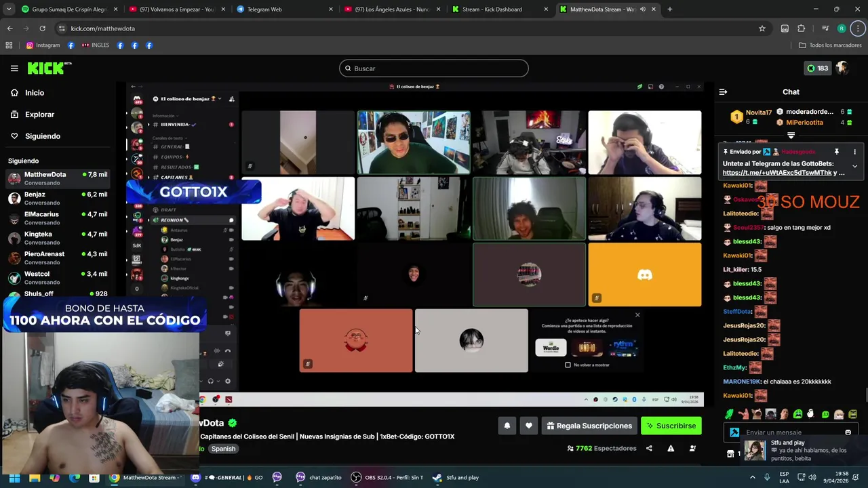The height and width of the screenshot is (488, 868).
Task: Expand the pinned message chevron
Action: click(854, 166)
